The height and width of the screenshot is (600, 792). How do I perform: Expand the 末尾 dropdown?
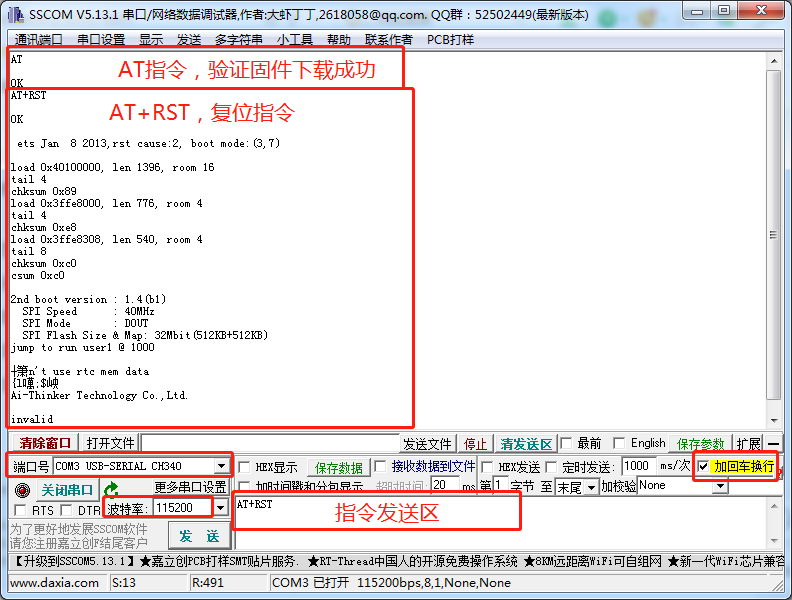(x=591, y=487)
